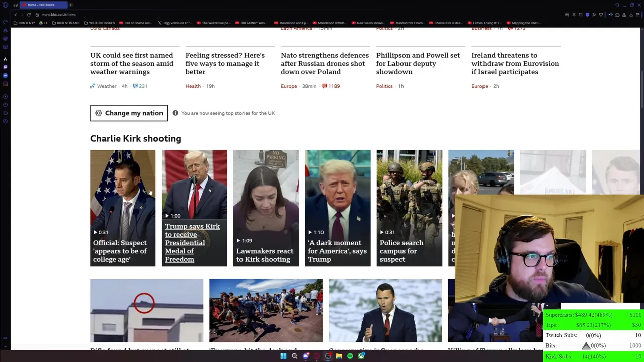The height and width of the screenshot is (362, 644).
Task: Open the Aria sidebar icon
Action: point(5,59)
